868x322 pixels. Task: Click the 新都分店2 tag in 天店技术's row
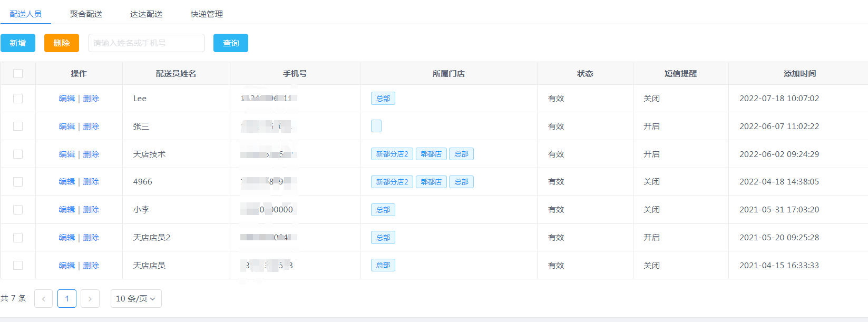[x=392, y=154]
